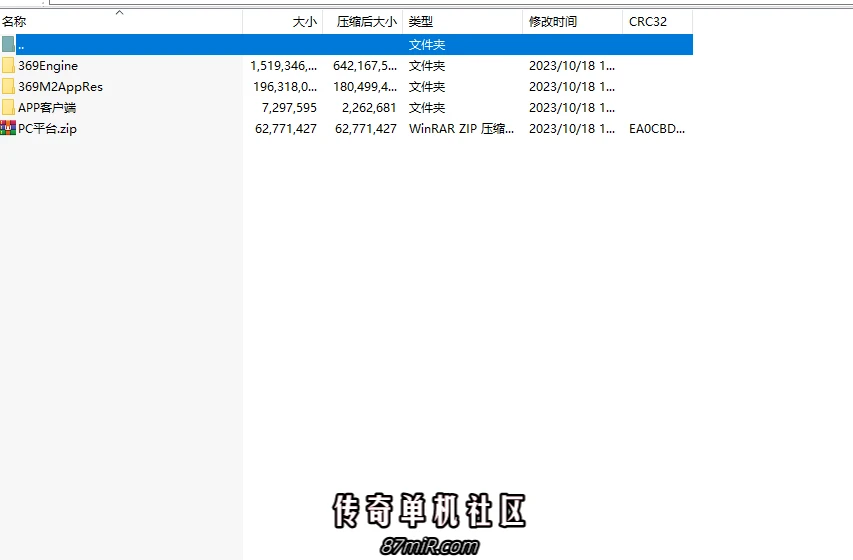This screenshot has width=853, height=560.
Task: Click the modified date of APP客户端
Action: click(x=572, y=108)
